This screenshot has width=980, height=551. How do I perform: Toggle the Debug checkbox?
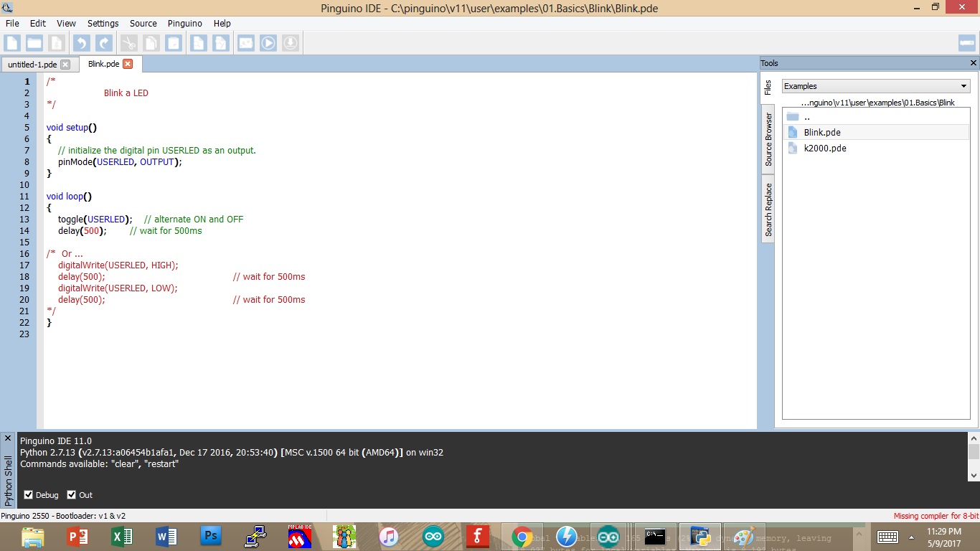click(x=29, y=495)
